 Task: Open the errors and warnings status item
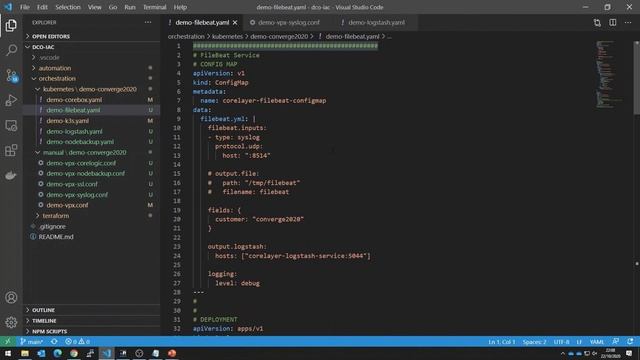[78, 342]
